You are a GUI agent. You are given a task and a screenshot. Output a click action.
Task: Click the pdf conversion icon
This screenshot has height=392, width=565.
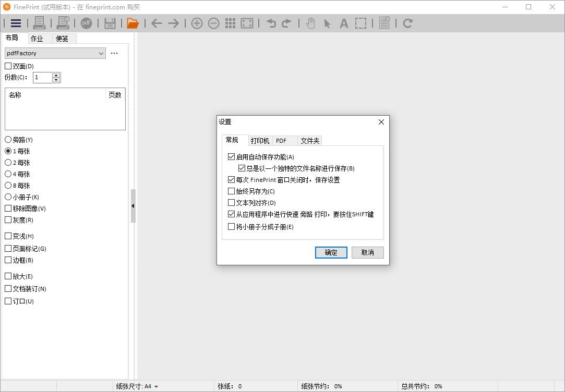pos(86,23)
